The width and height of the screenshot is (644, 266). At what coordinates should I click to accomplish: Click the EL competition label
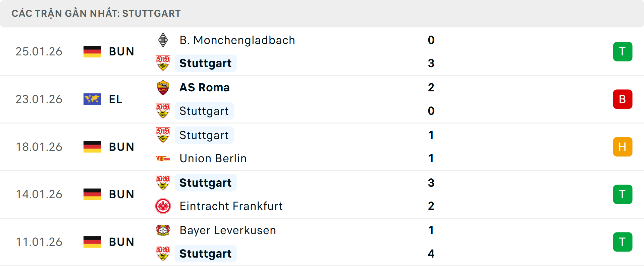(115, 99)
